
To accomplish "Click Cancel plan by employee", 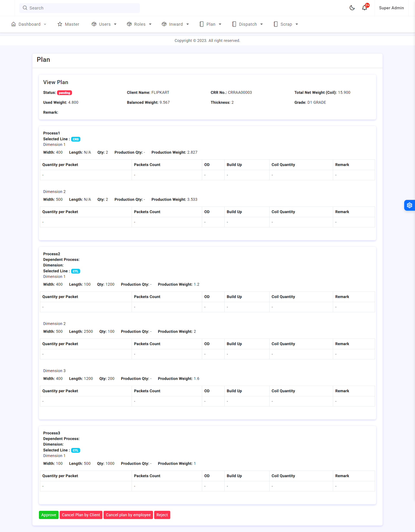I will point(128,515).
